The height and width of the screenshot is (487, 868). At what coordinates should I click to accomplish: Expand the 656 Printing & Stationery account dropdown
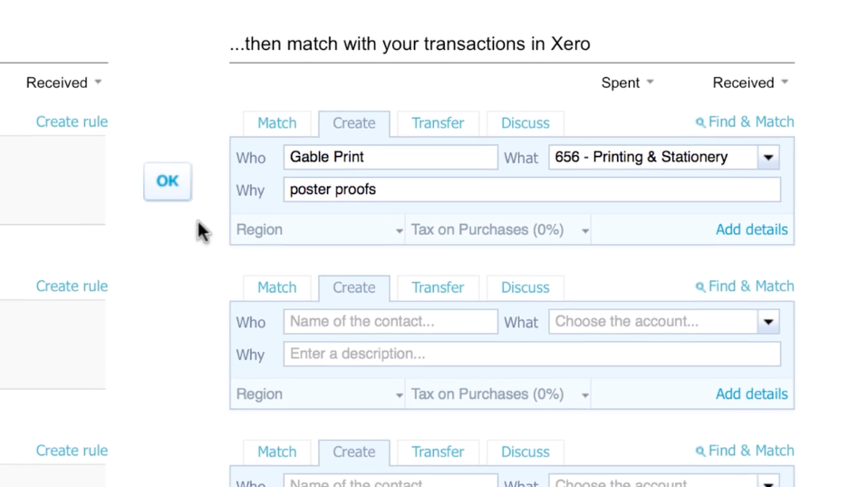[768, 158]
